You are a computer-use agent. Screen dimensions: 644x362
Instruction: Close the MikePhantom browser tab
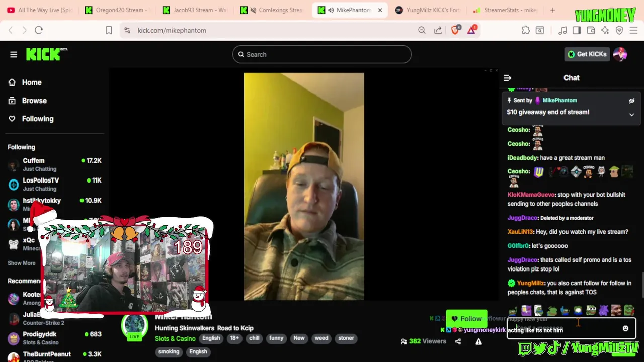(380, 10)
